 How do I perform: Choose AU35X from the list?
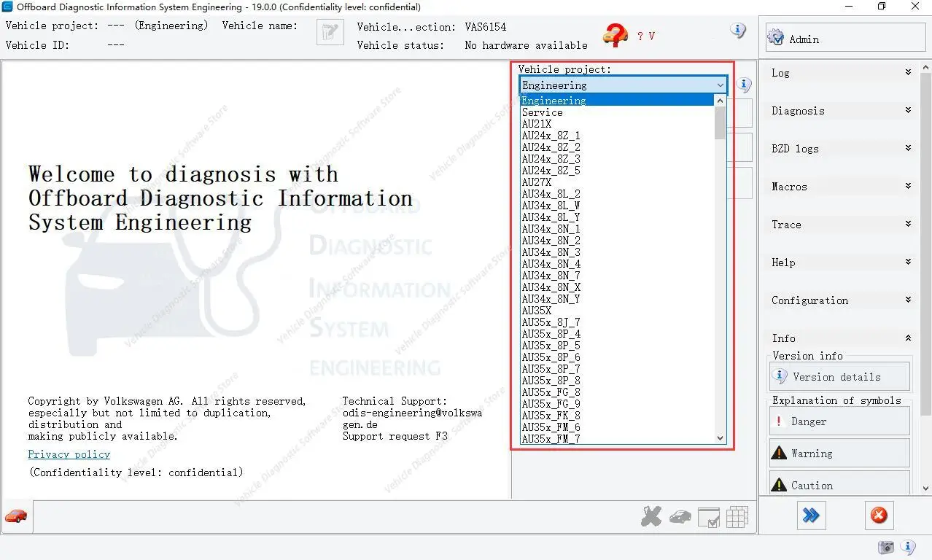click(x=617, y=311)
